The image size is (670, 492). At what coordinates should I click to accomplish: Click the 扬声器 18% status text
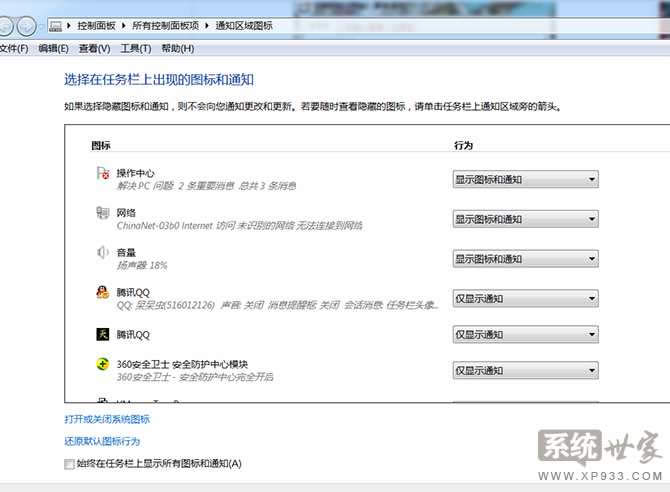click(x=142, y=265)
